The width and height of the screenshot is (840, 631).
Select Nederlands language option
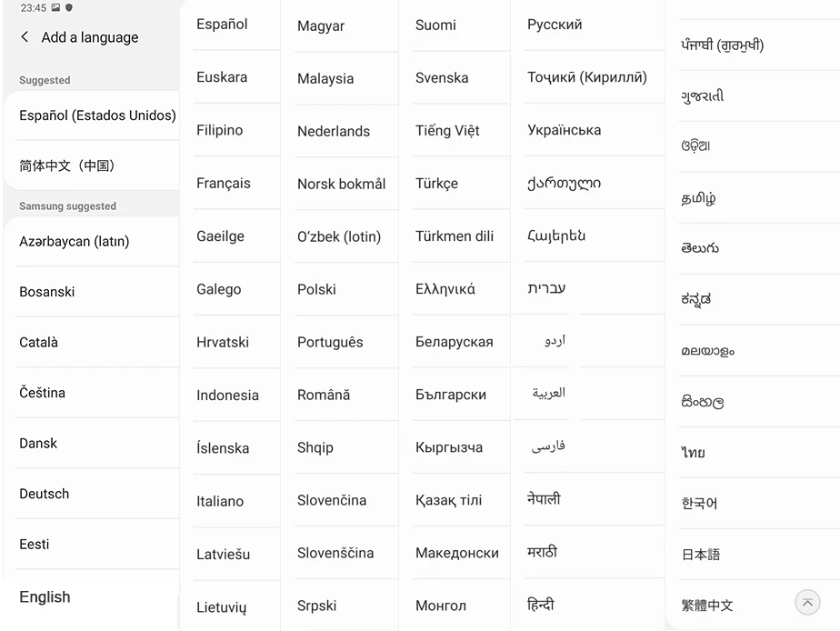[x=334, y=131]
